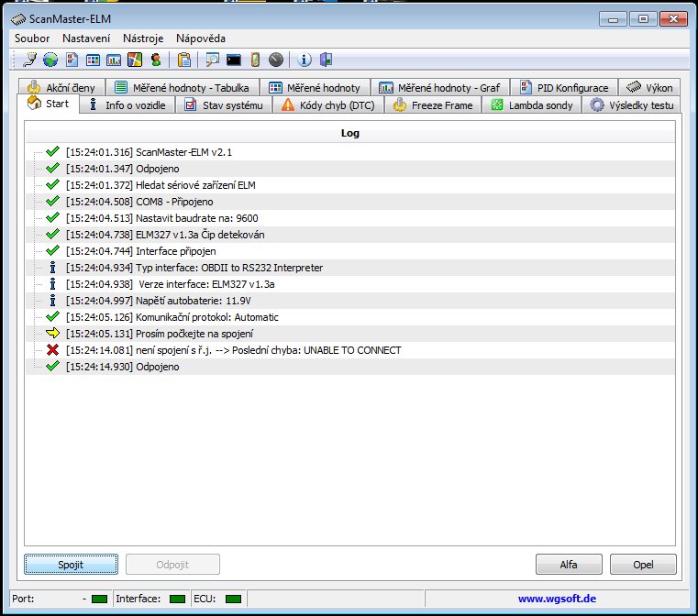
Task: Open the Měřené hodnoty - Graf tab
Action: (439, 88)
